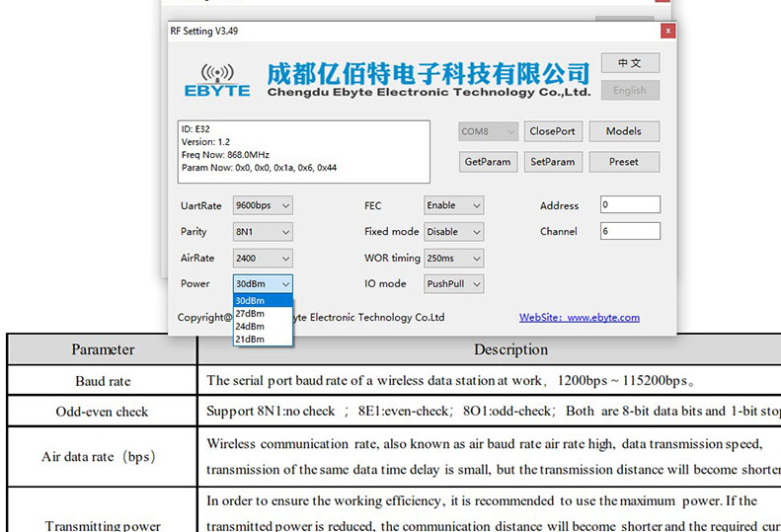Open the AirRate 2400 dropdown

point(263,258)
